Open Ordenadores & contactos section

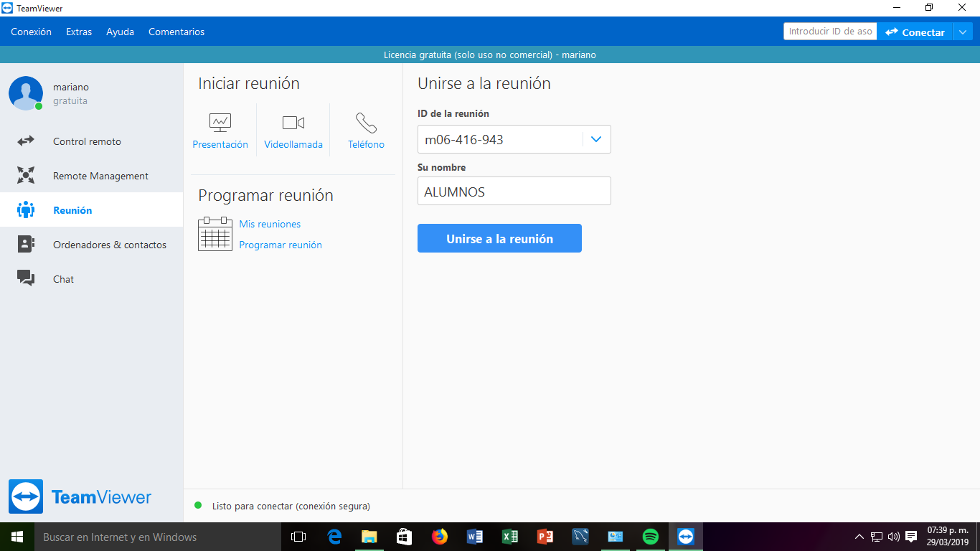91,245
